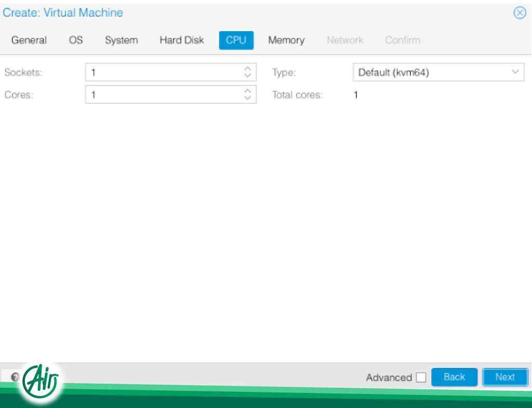532x408 pixels.
Task: Close the Create Virtual Machine dialog
Action: click(520, 13)
